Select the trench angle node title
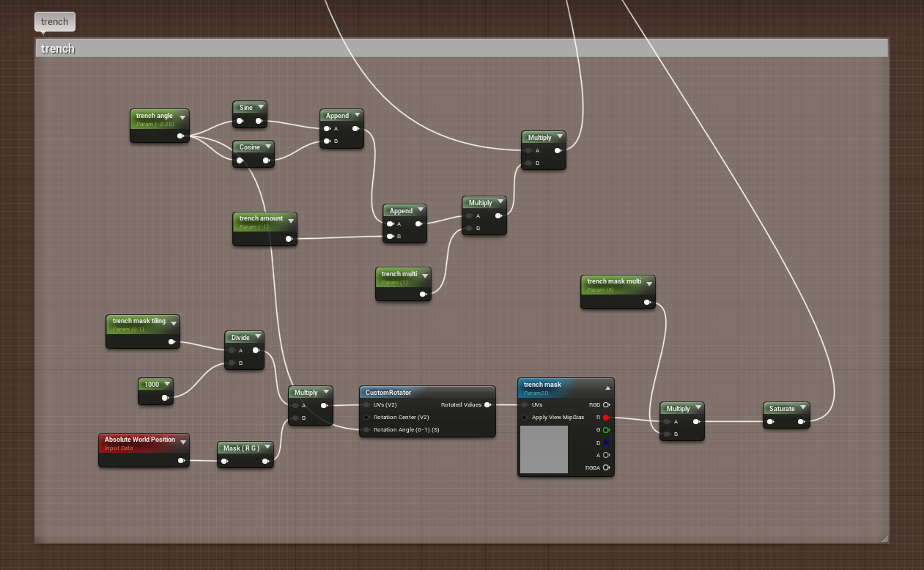924x570 pixels. [155, 116]
